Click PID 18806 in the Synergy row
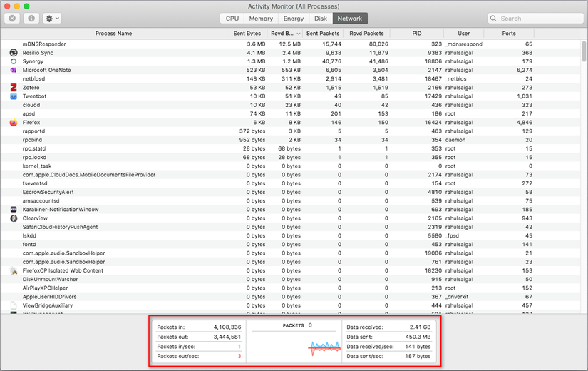 [433, 61]
